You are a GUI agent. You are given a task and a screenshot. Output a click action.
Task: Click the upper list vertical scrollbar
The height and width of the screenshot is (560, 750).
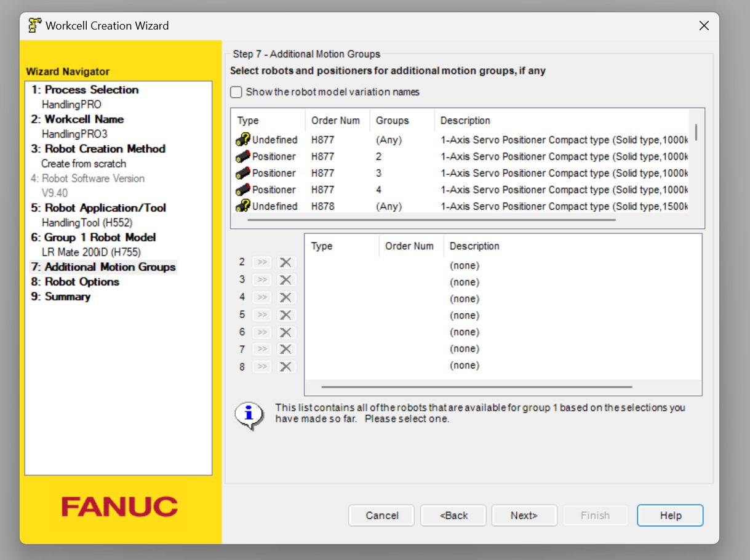[x=696, y=132]
